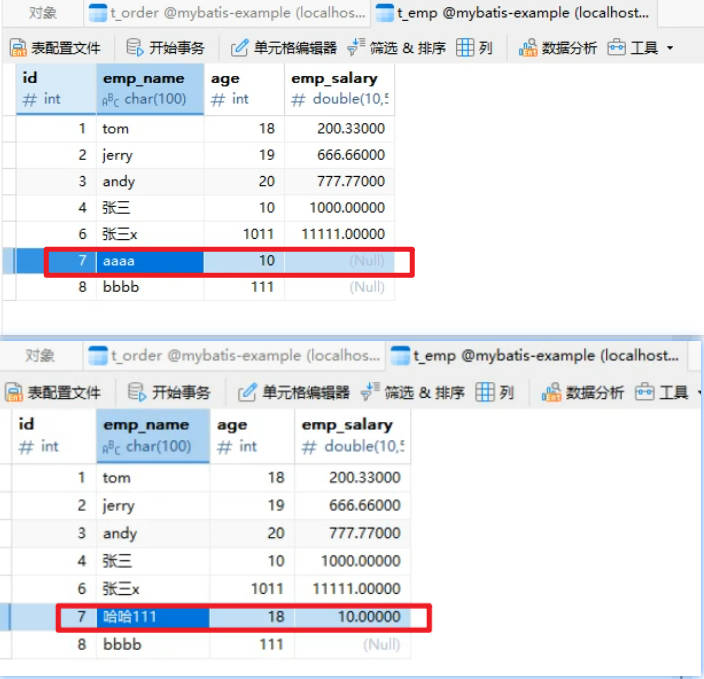
Task: Switch to t_emp tab in bottom window
Action: (537, 356)
